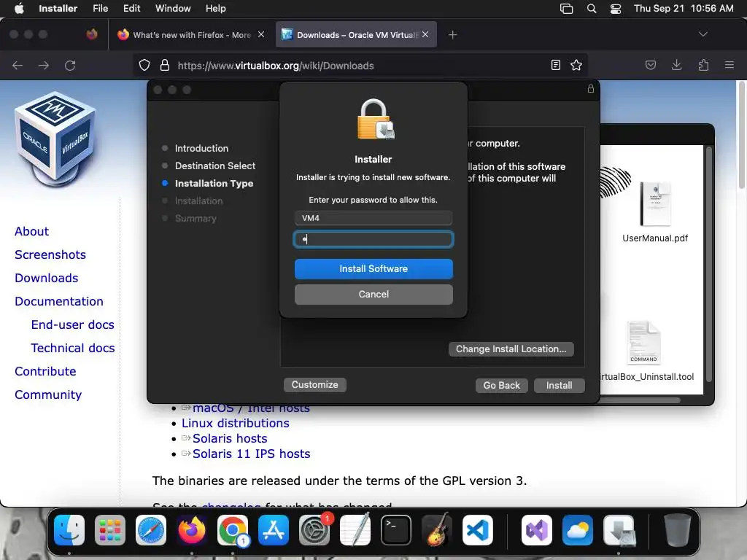Open the Linux distributions link
The width and height of the screenshot is (747, 560).
pyautogui.click(x=236, y=424)
